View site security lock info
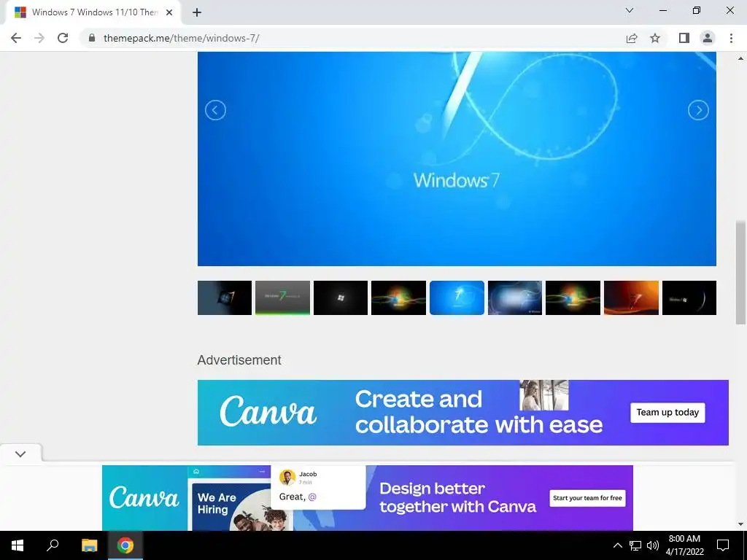Image resolution: width=747 pixels, height=560 pixels. pos(91,38)
